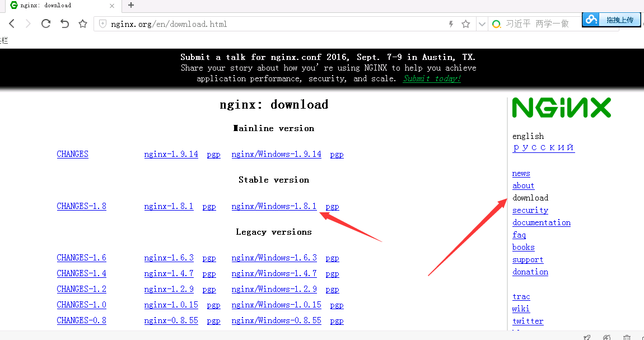Click the nginx-1.9.14 mainline source link
The width and height of the screenshot is (644, 340).
tap(171, 154)
